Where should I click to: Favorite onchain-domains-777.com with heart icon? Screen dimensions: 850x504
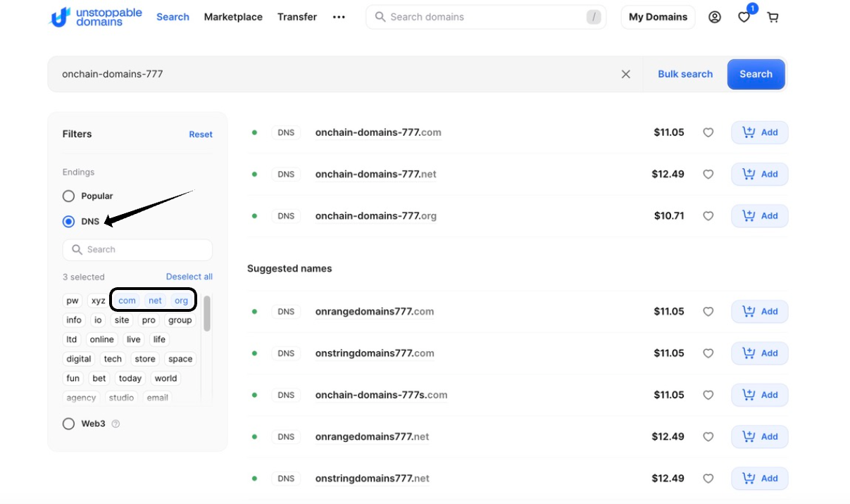708,132
